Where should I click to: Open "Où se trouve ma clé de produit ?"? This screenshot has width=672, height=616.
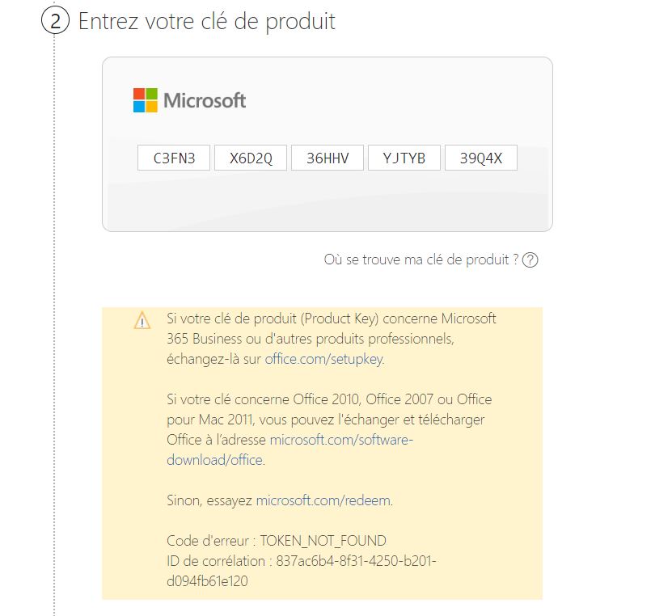tap(421, 260)
